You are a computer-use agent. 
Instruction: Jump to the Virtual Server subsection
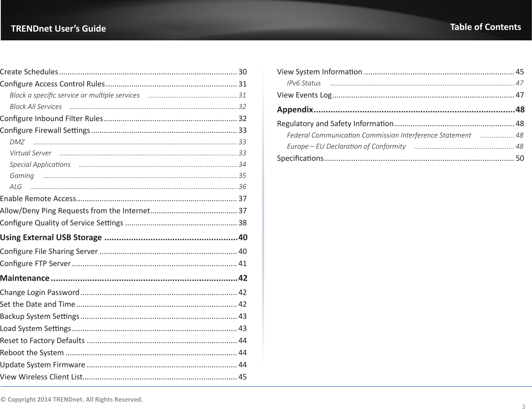coord(128,153)
